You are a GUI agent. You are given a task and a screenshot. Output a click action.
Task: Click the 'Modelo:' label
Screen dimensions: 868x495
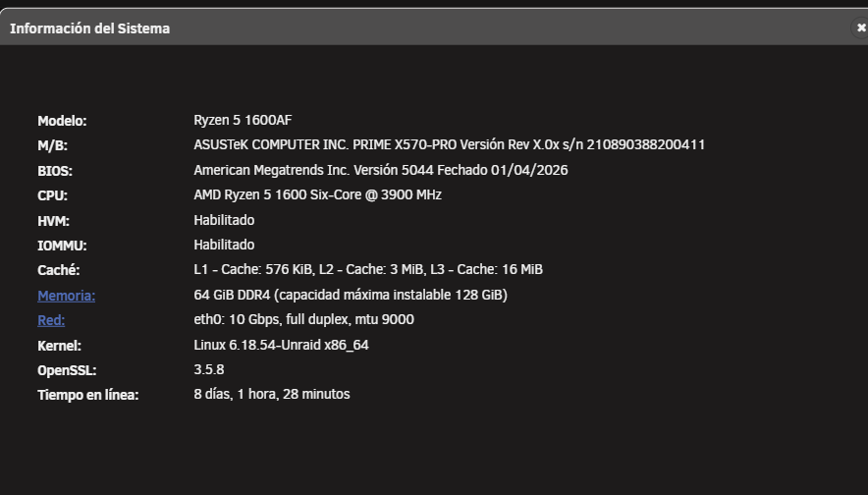[62, 121]
